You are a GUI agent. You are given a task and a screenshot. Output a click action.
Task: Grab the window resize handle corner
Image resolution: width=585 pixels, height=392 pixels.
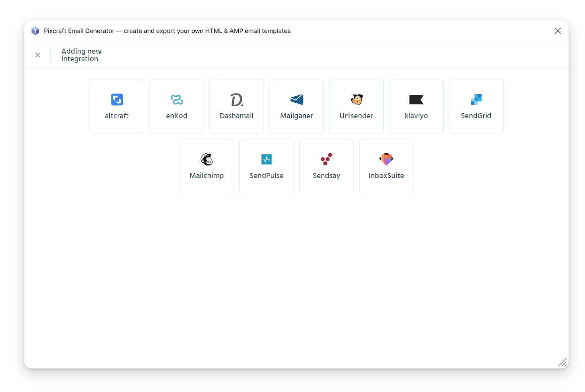(562, 362)
